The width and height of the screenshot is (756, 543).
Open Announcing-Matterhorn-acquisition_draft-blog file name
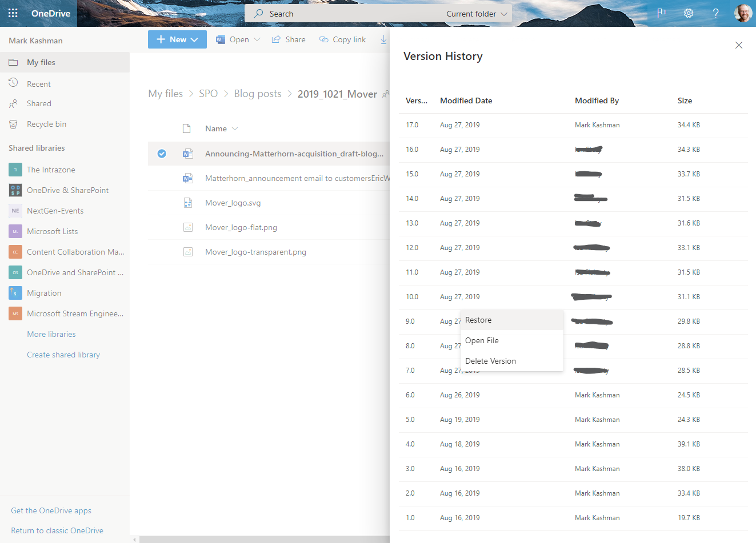(x=294, y=154)
